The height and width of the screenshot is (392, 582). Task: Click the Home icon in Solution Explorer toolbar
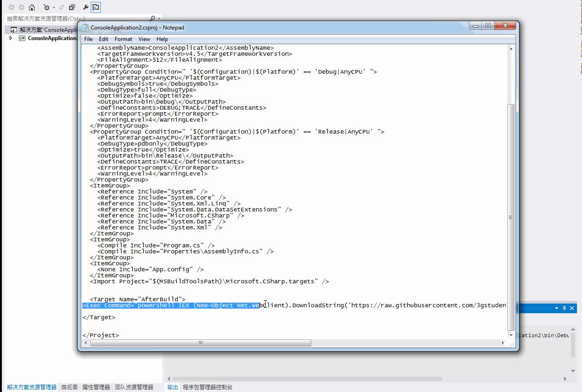point(31,7)
